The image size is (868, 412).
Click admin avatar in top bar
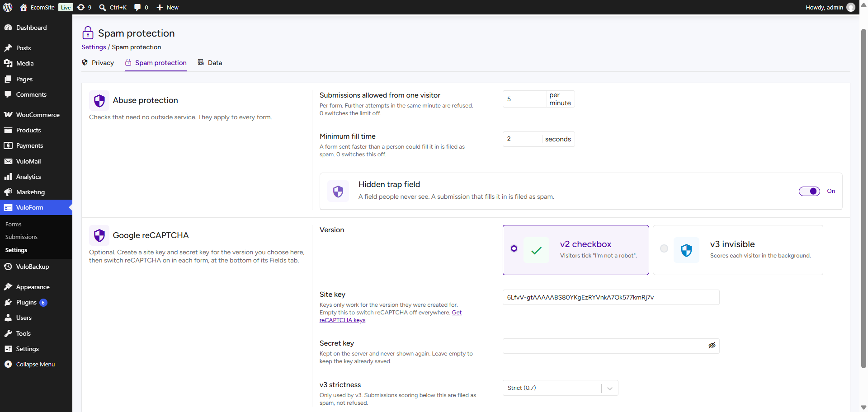(x=851, y=7)
